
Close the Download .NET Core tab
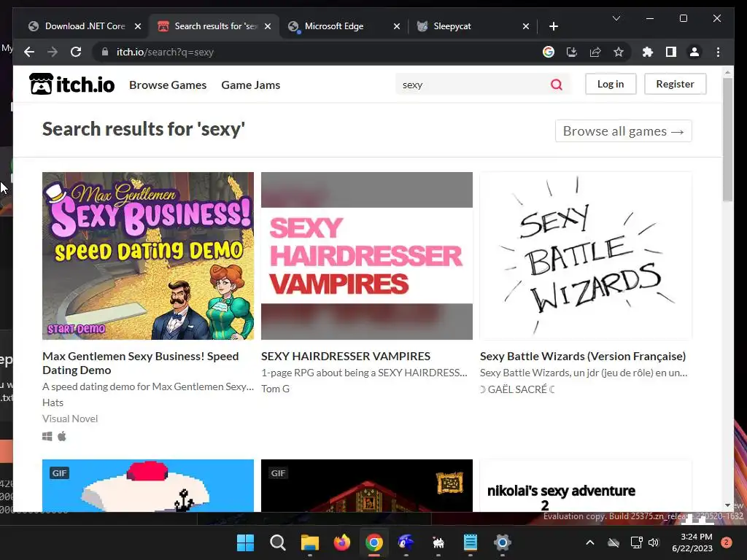(x=138, y=26)
